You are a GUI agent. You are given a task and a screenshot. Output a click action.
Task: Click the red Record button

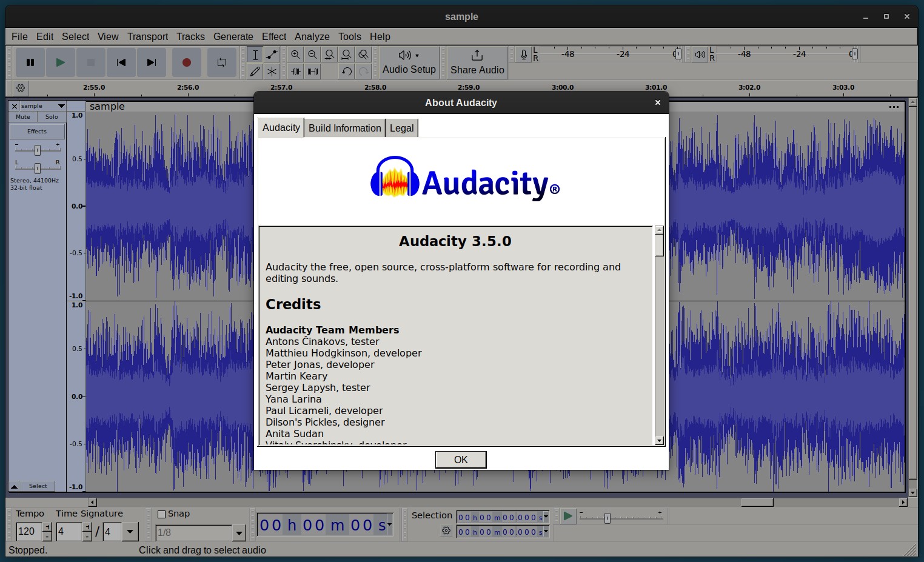pos(187,62)
